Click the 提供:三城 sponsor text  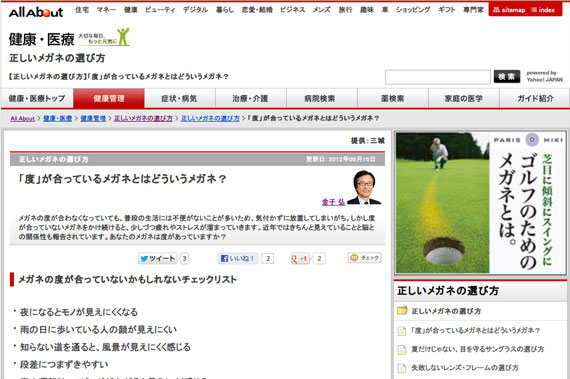pos(368,140)
